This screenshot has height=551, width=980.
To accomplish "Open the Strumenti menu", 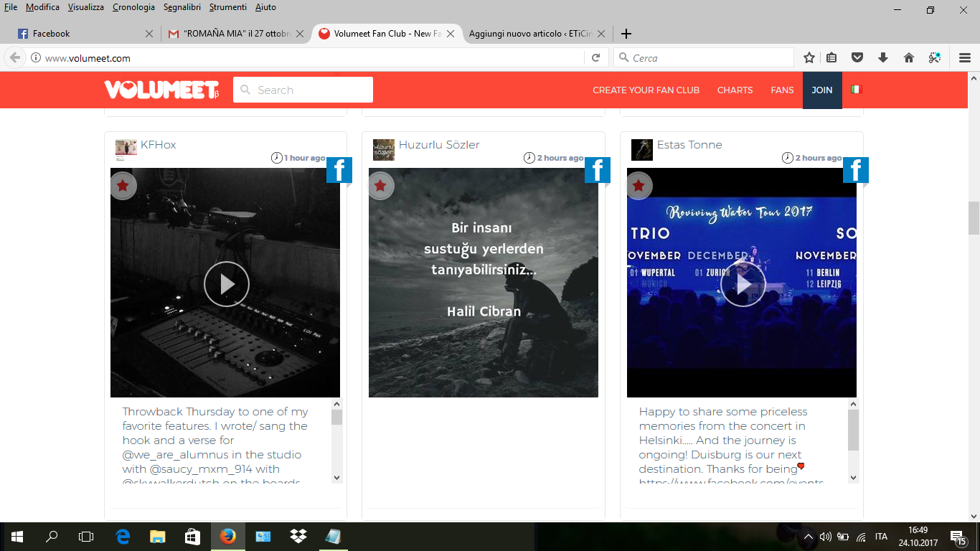I will pyautogui.click(x=228, y=7).
